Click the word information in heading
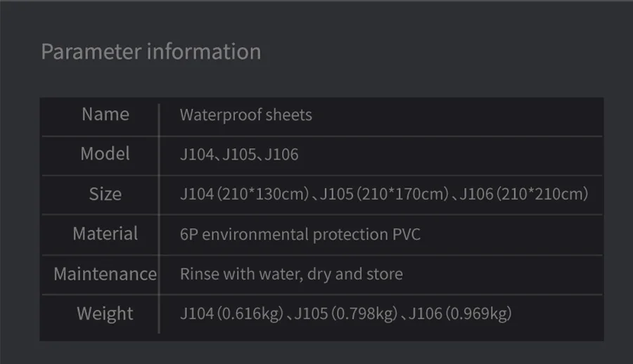This screenshot has height=364, width=633. (x=204, y=52)
